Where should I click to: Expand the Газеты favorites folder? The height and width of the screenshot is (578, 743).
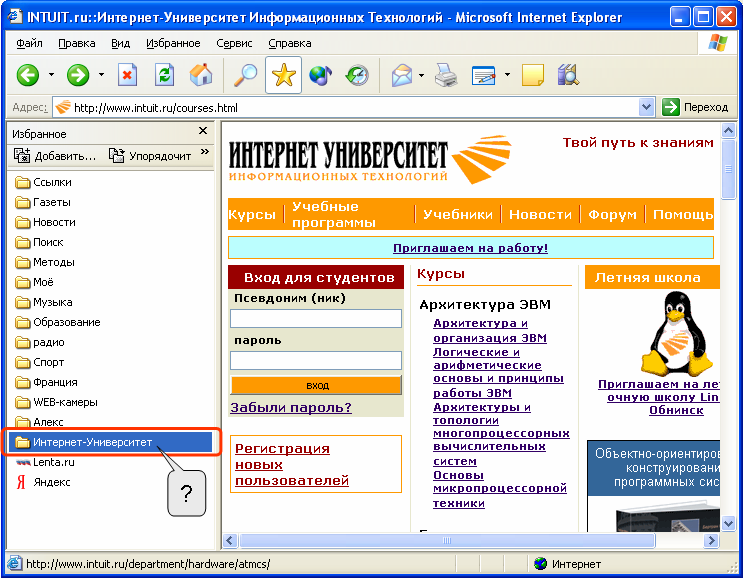[43, 202]
